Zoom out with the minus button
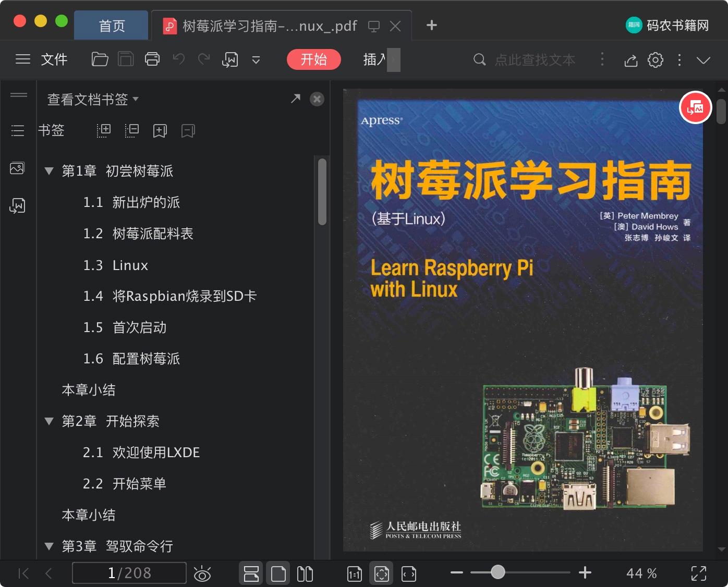This screenshot has height=587, width=728. click(457, 572)
